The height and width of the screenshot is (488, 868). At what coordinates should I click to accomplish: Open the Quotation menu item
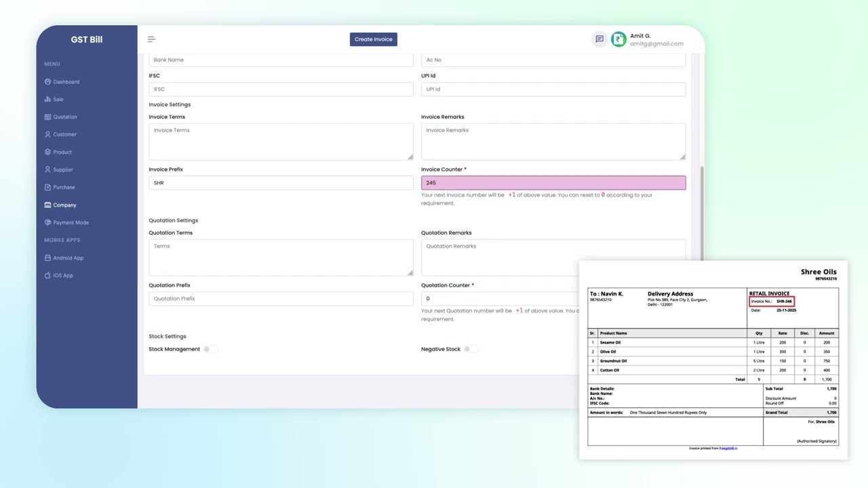tap(65, 117)
